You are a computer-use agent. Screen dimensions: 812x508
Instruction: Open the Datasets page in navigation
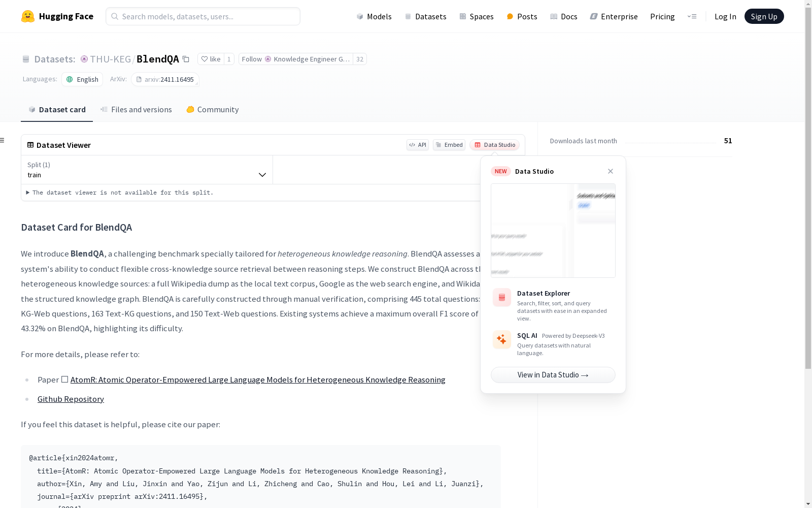point(425,16)
